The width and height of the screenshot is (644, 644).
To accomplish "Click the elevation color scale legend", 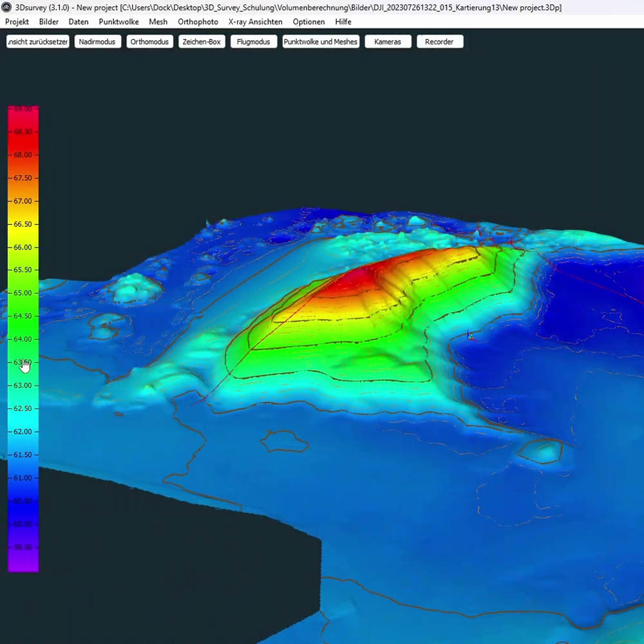I will pyautogui.click(x=23, y=338).
